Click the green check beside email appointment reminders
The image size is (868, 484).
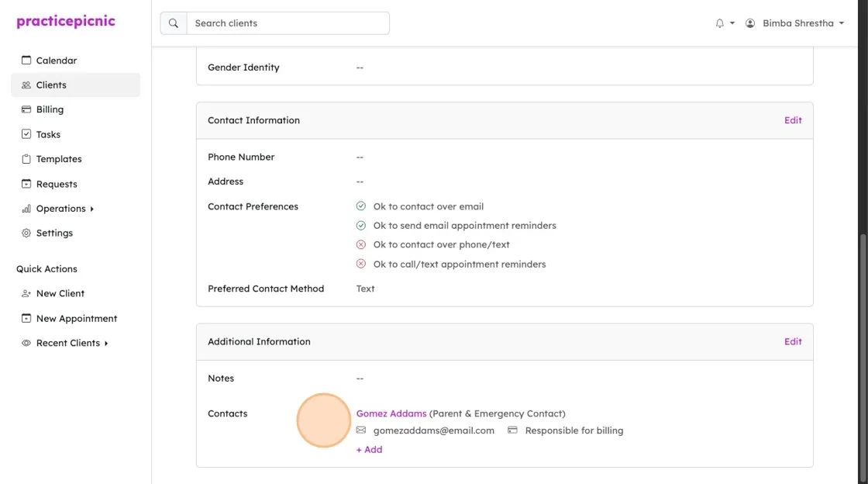tap(361, 226)
